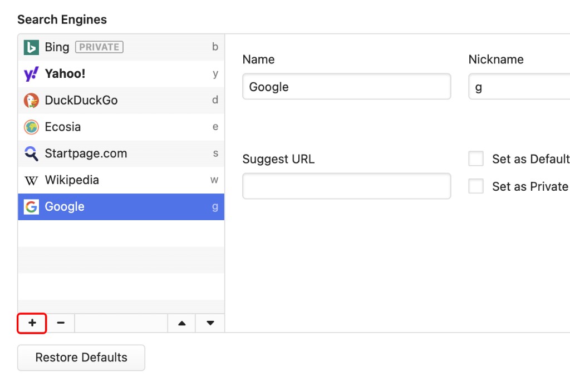
Task: Click the empty Suggest URL field
Action: 347,186
